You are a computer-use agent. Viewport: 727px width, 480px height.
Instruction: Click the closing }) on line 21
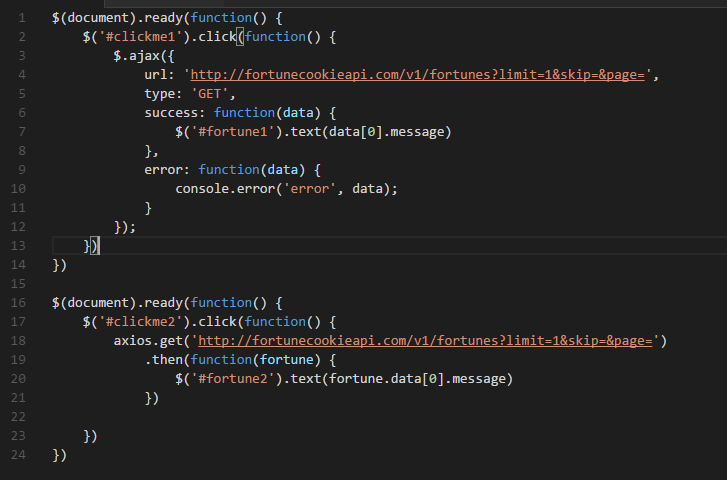coord(152,398)
